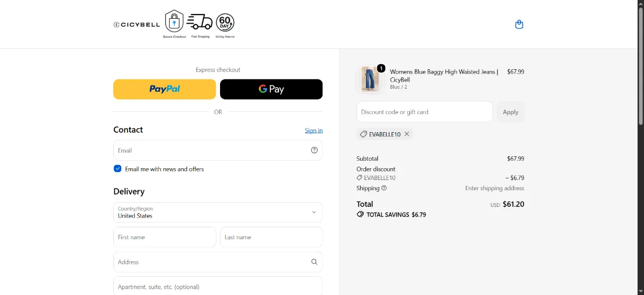This screenshot has width=644, height=295.
Task: Focus the Email input field
Action: (x=218, y=150)
